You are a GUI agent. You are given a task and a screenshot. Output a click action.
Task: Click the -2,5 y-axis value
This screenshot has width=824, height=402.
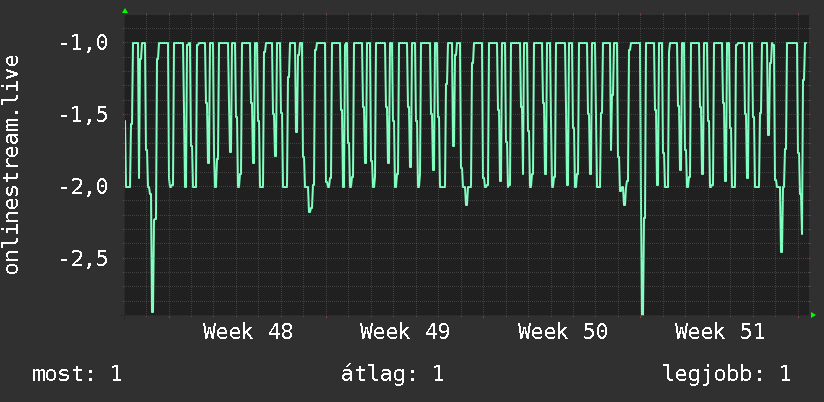pyautogui.click(x=84, y=259)
